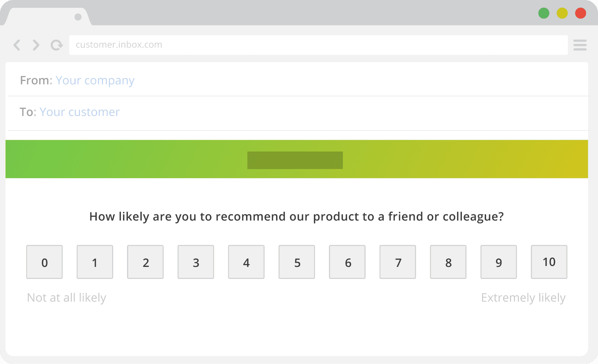Viewport: 598px width, 364px height.
Task: Select rating 0 on the survey
Action: pos(45,262)
